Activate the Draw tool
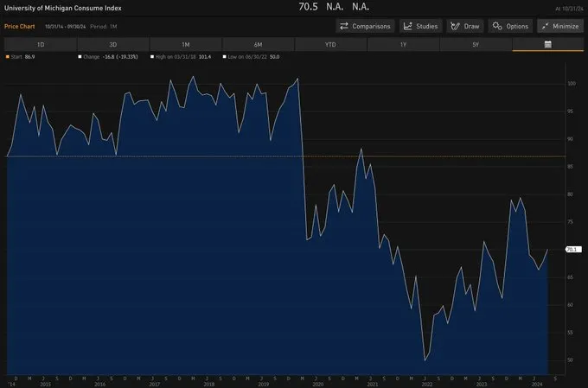This screenshot has height=388, width=588. 465,26
